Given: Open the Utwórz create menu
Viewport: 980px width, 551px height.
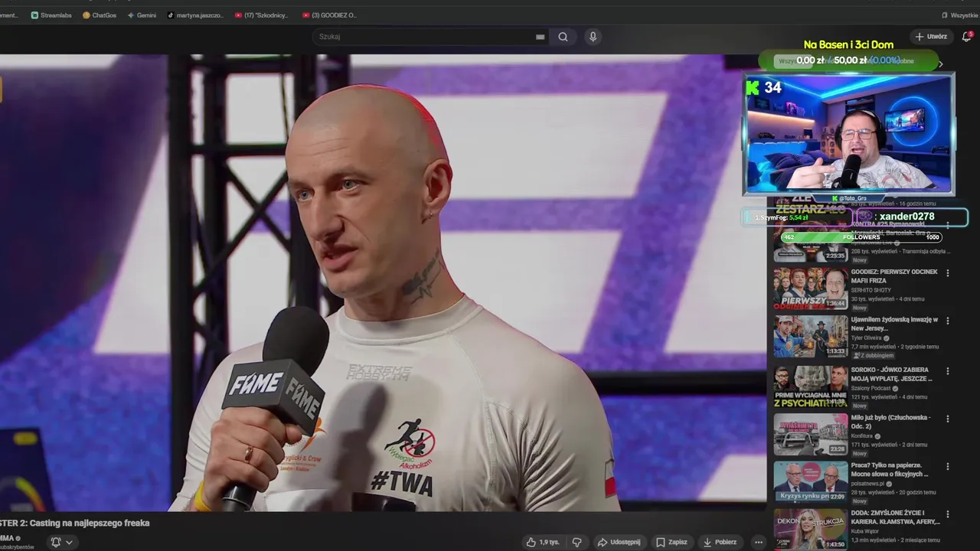Looking at the screenshot, I should [931, 37].
